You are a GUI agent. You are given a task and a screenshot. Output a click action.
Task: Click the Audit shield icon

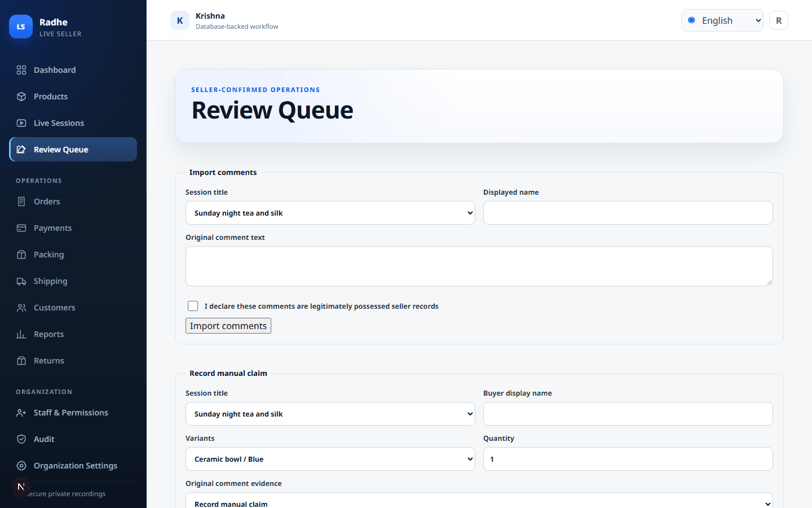pos(21,439)
